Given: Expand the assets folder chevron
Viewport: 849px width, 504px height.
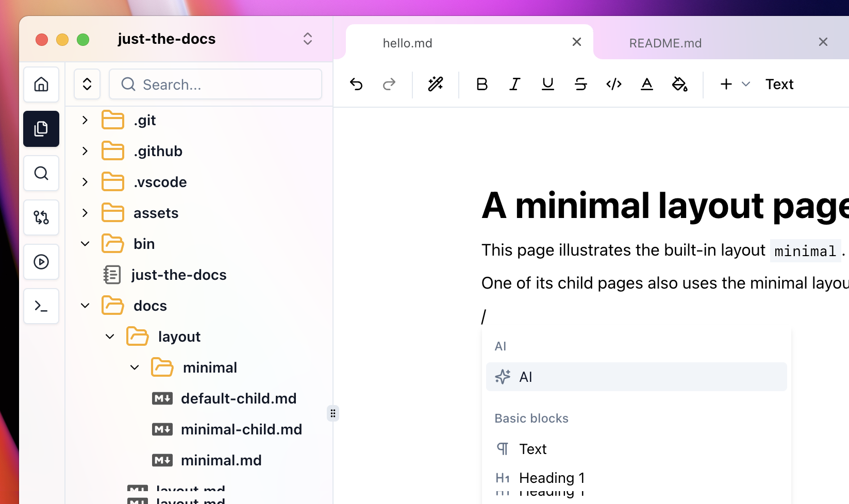Looking at the screenshot, I should 85,213.
